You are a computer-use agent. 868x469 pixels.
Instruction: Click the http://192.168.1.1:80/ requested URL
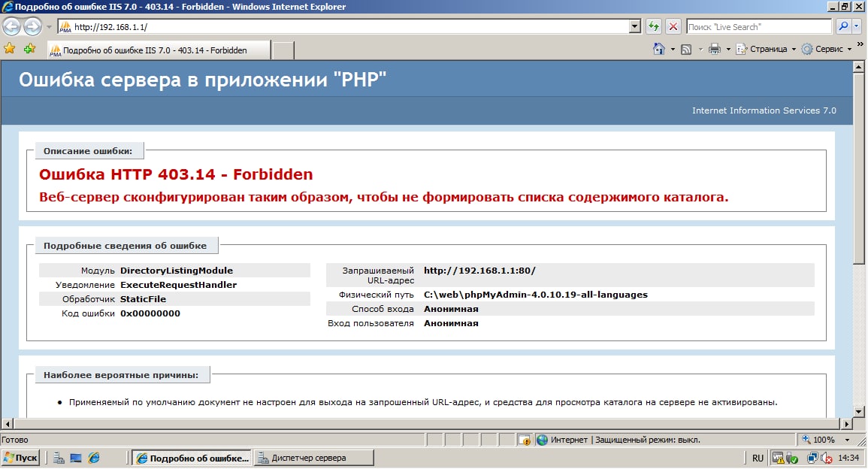pyautogui.click(x=479, y=271)
